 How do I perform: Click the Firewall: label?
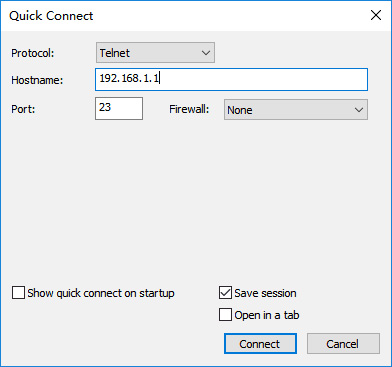point(189,109)
